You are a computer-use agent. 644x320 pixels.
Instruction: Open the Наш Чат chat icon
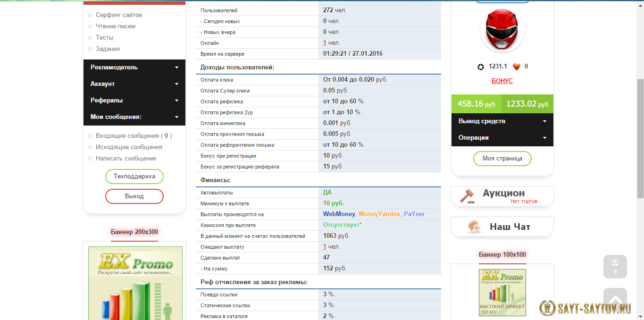pos(474,227)
